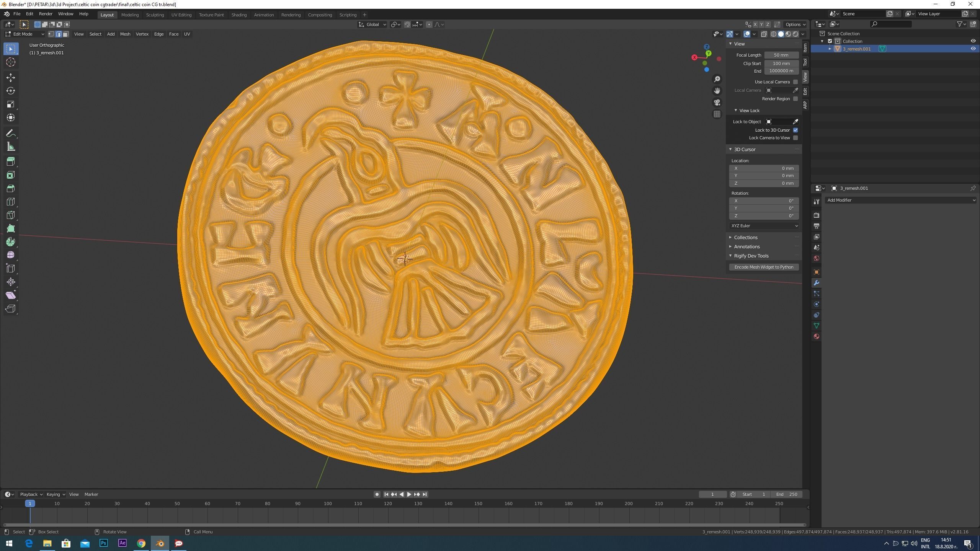Viewport: 980px width, 551px height.
Task: Click the viewport Options button
Action: coord(795,24)
